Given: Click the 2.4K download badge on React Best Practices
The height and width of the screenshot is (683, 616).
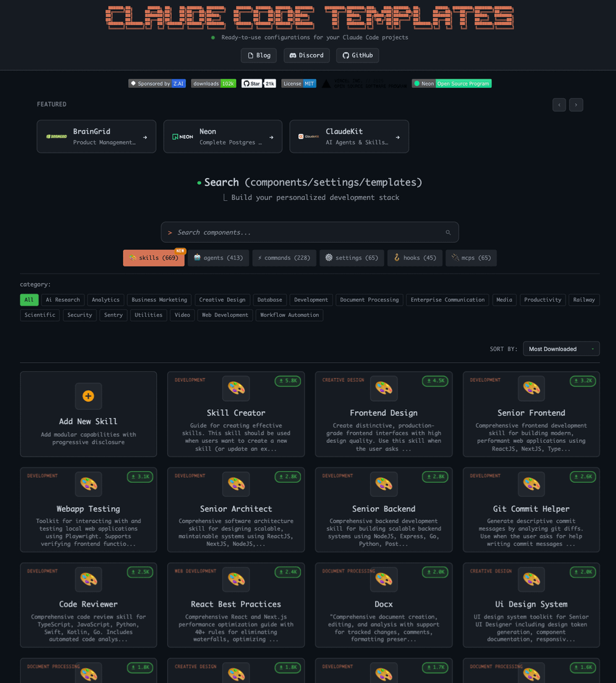Looking at the screenshot, I should point(288,572).
